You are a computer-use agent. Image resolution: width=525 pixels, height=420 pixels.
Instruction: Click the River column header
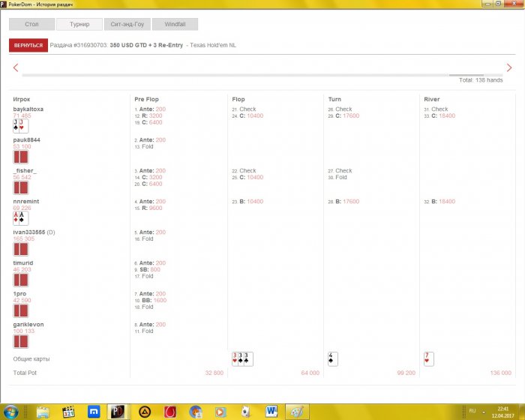(431, 99)
